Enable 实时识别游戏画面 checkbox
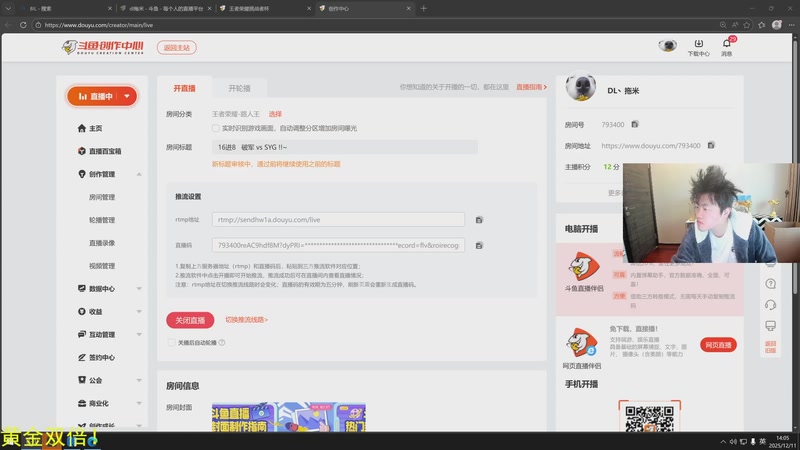This screenshot has width=800, height=450. 215,128
